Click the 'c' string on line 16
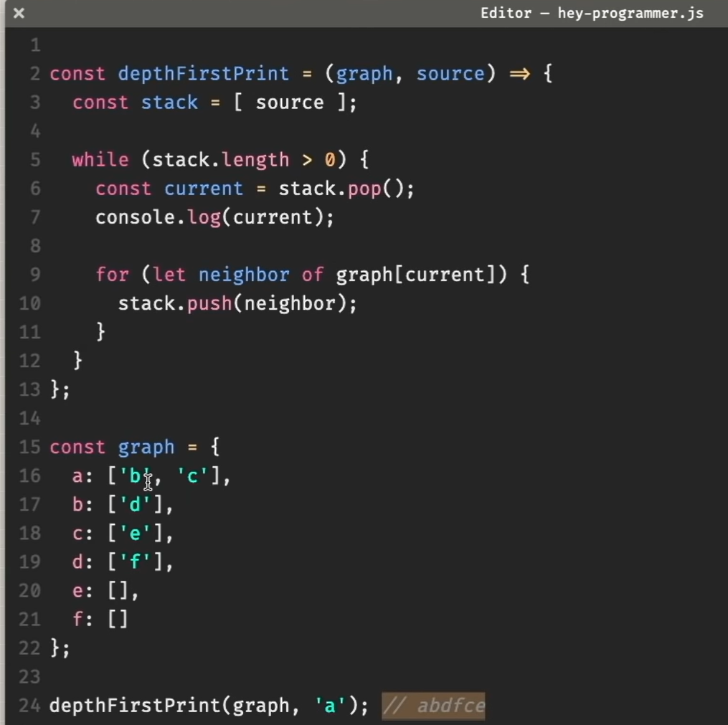 coord(192,476)
